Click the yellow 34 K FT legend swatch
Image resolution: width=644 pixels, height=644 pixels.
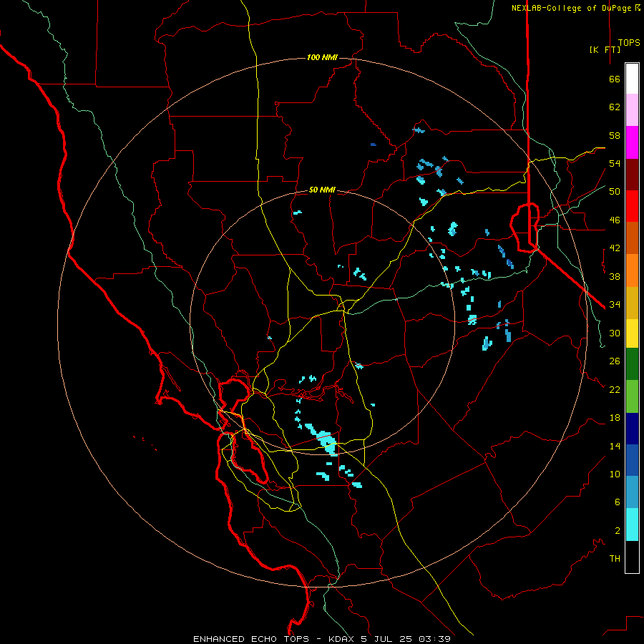632,333
